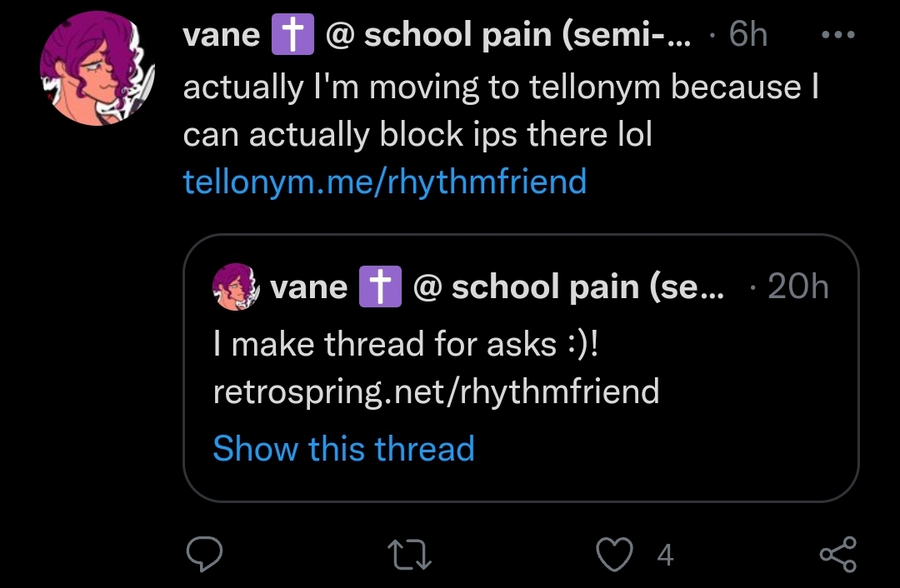Click the retweet arrows icon
Screen dimensions: 900x588
tap(409, 554)
